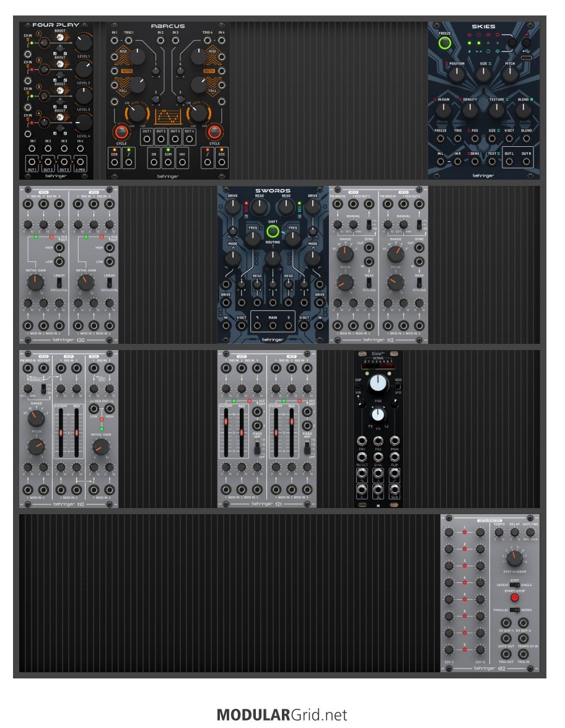
Task: Click the left INITIAL GAIN knob on 130
Action: (35, 283)
